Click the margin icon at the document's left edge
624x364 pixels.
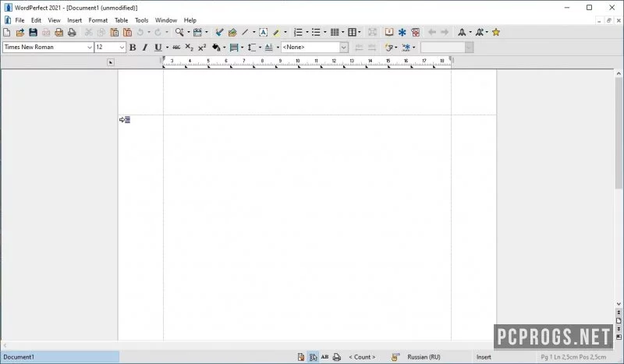pos(125,120)
